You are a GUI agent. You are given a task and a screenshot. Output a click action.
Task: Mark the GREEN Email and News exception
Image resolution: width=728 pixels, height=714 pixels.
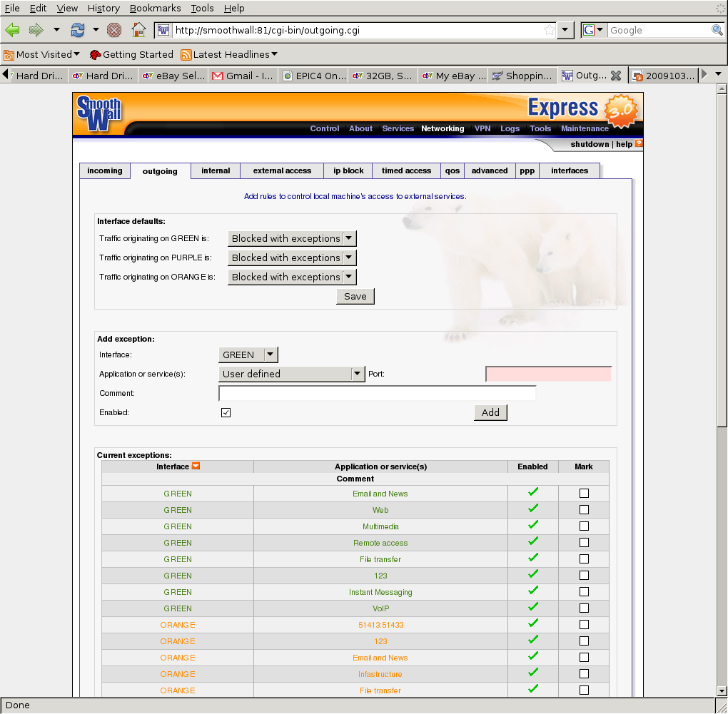point(584,493)
